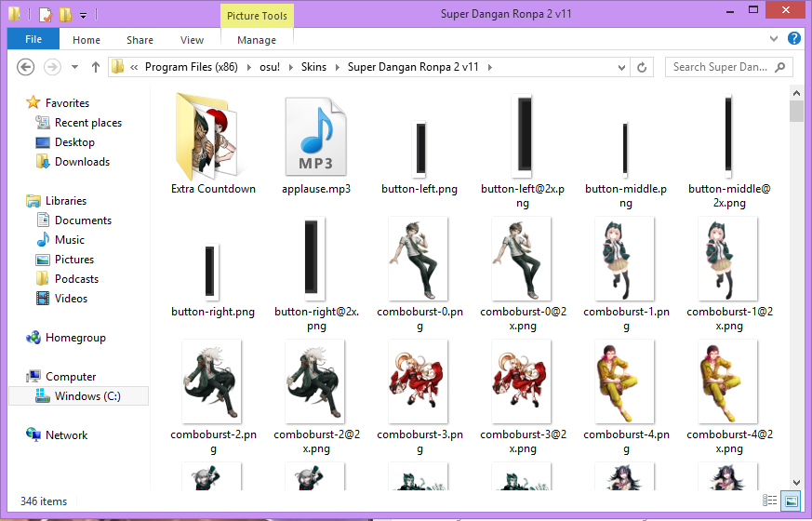Click Skins in the address path
Screen dimensions: 812x521
313,67
